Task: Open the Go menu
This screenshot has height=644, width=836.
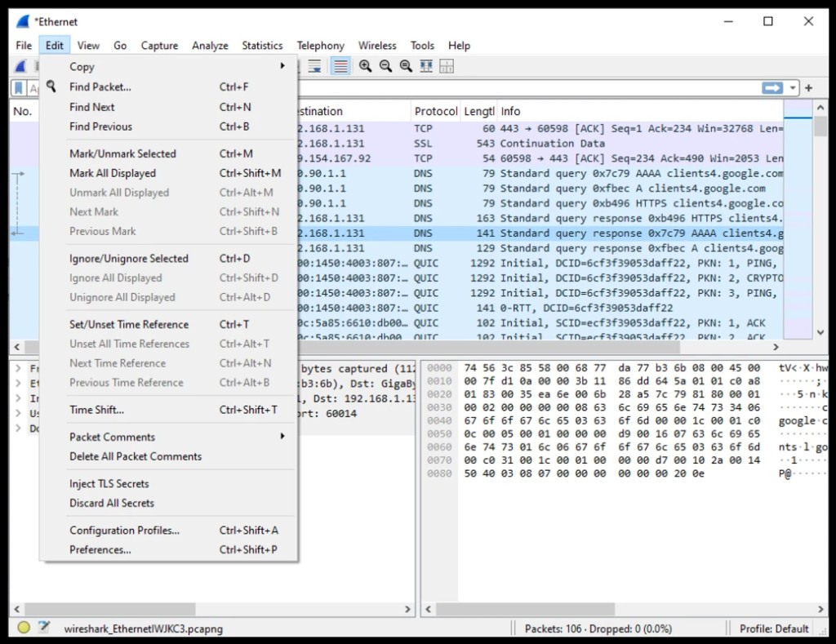Action: [120, 46]
